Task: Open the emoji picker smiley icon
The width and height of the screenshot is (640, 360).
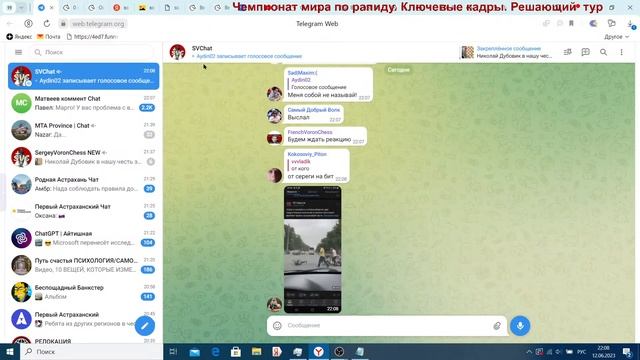Action: point(277,325)
